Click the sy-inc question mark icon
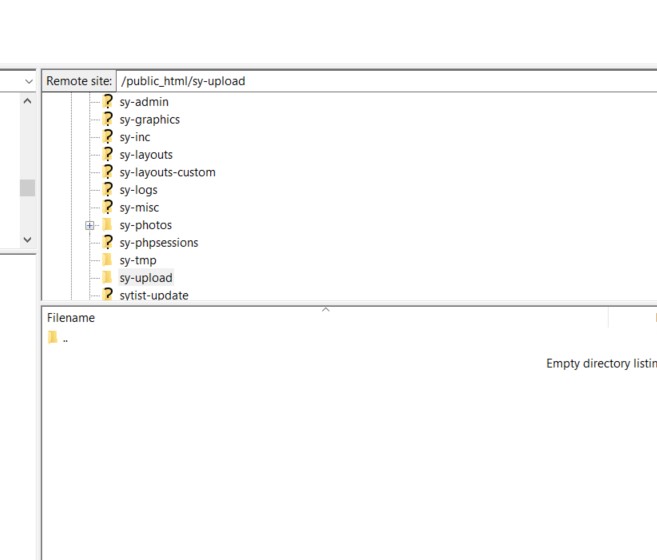 [x=108, y=137]
